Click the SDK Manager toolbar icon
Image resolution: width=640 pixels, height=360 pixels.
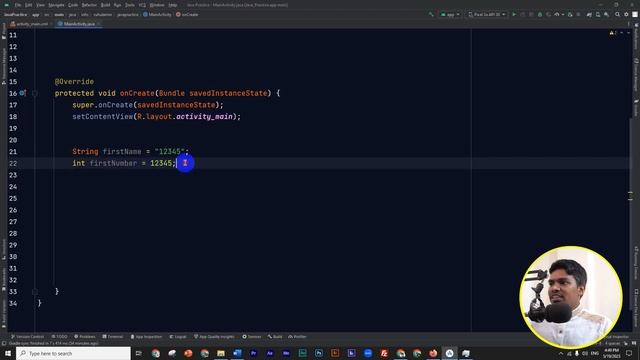tap(607, 14)
